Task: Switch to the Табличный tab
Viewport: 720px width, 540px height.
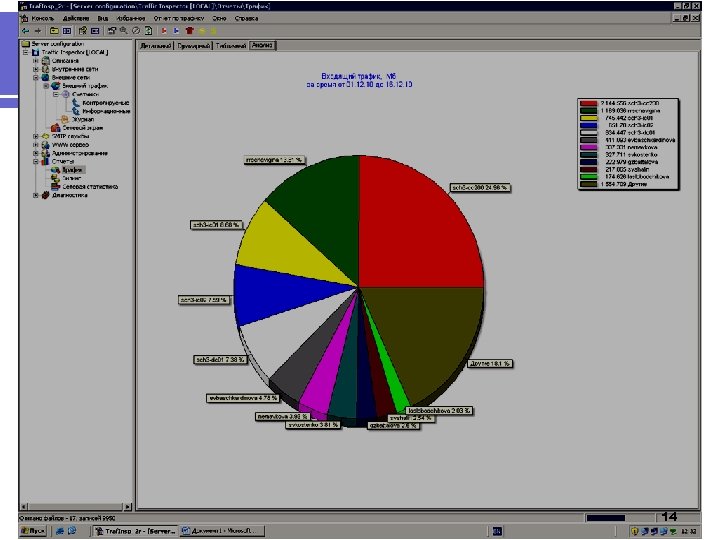Action: pos(231,46)
